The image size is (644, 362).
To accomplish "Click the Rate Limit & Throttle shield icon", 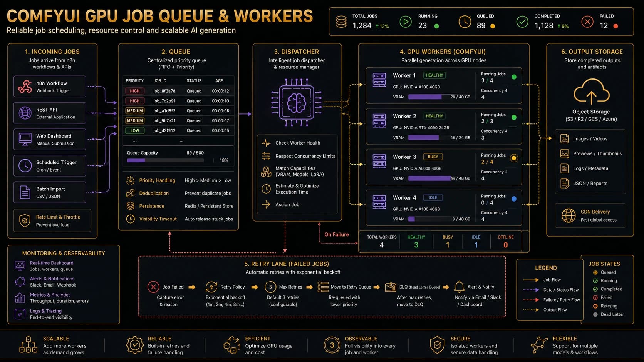I will (25, 220).
